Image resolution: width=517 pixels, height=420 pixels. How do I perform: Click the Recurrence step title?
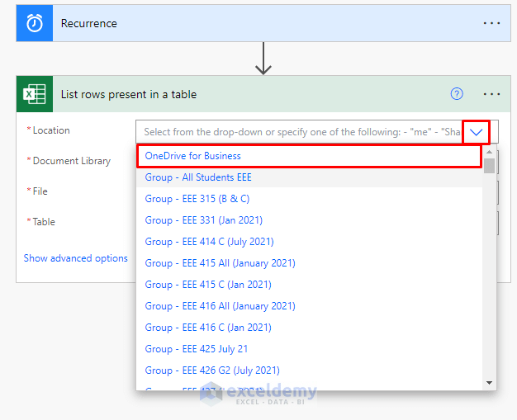point(89,23)
